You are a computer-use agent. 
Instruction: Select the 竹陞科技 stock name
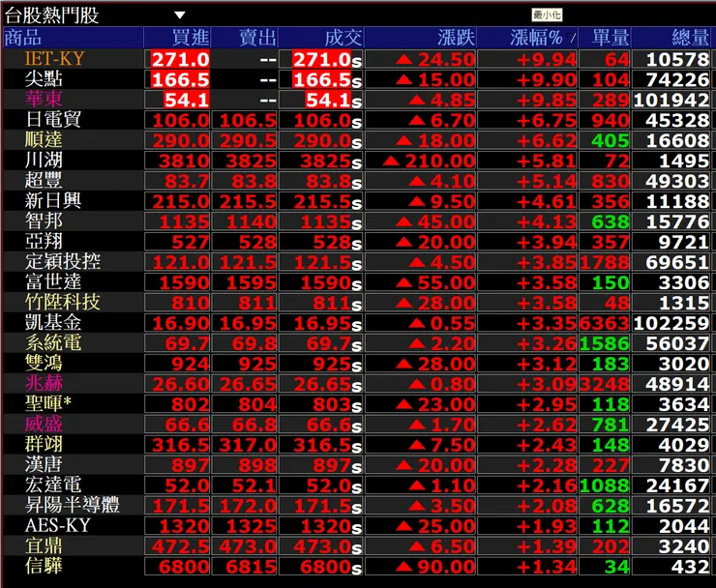click(x=63, y=302)
